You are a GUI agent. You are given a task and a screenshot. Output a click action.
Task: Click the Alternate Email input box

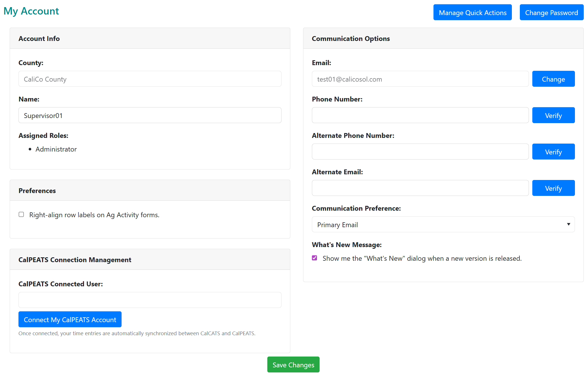[420, 188]
